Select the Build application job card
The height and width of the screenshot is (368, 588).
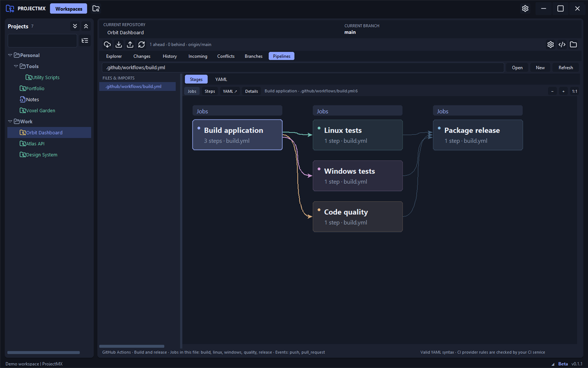(x=237, y=135)
